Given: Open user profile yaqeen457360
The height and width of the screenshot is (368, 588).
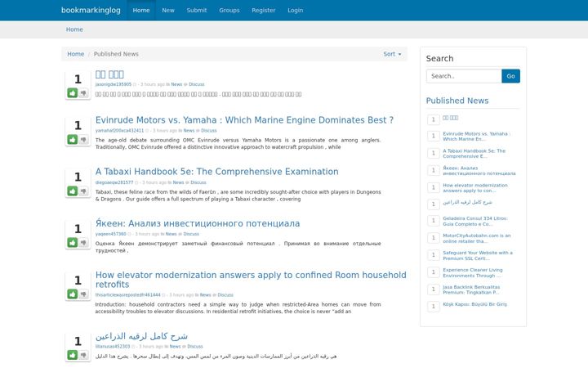Looking at the screenshot, I should tap(110, 234).
